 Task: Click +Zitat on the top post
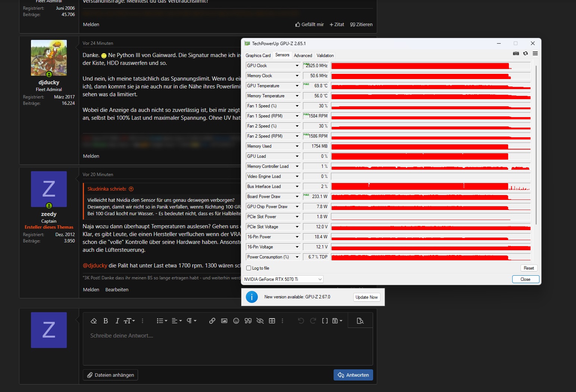coord(336,24)
